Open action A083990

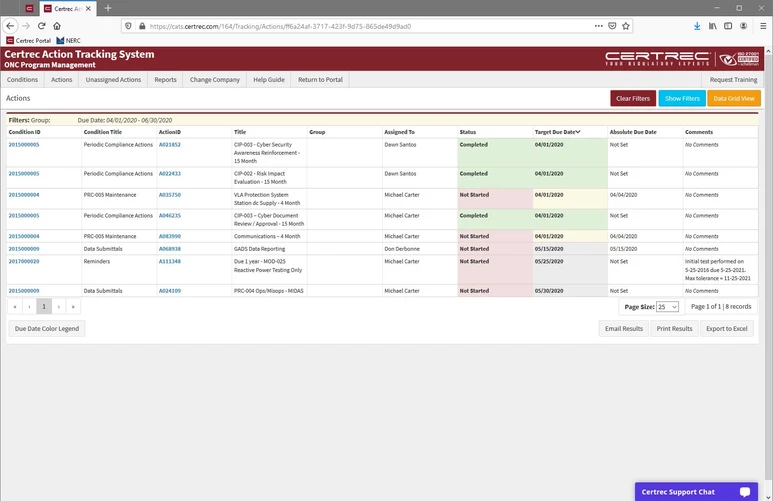pos(170,236)
